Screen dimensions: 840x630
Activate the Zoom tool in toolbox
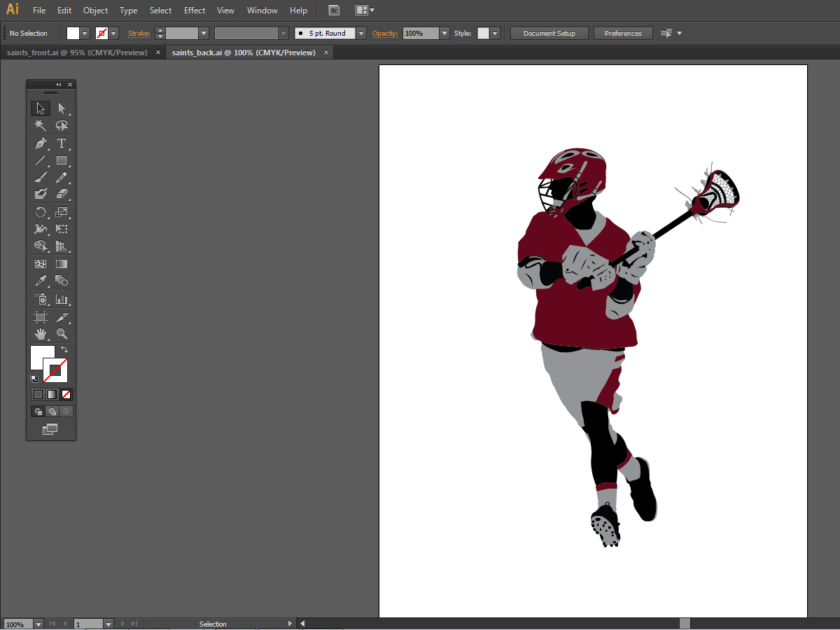62,334
